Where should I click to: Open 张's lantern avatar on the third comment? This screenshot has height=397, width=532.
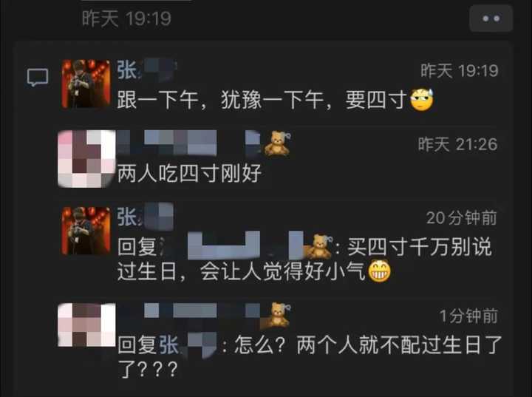point(86,231)
